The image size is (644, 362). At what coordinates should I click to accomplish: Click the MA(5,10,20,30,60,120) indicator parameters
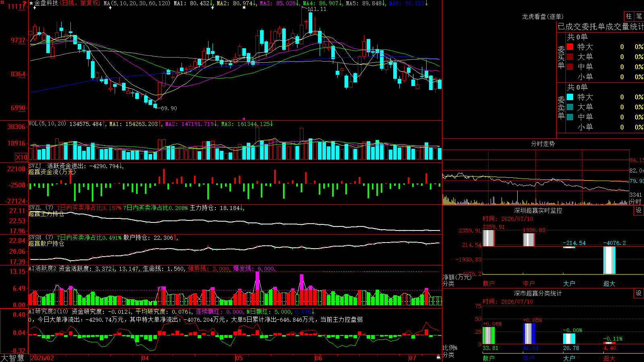(137, 3)
